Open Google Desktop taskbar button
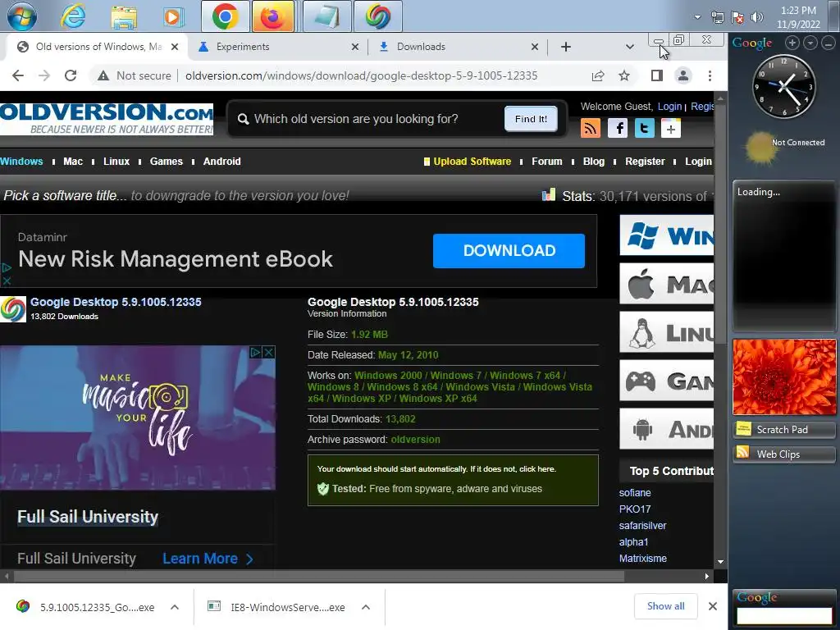 point(377,16)
